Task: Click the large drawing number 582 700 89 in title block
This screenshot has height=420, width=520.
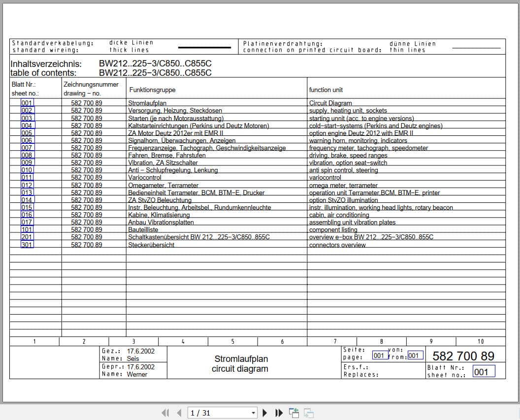Action: point(463,356)
